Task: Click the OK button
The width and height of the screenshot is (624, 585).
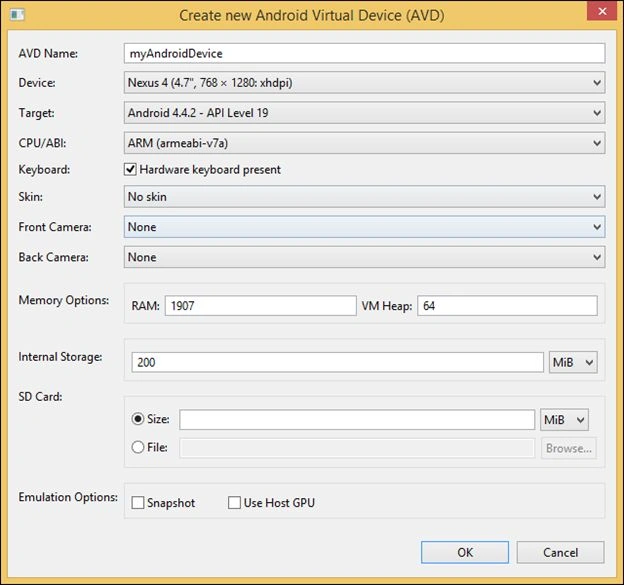Action: [465, 552]
